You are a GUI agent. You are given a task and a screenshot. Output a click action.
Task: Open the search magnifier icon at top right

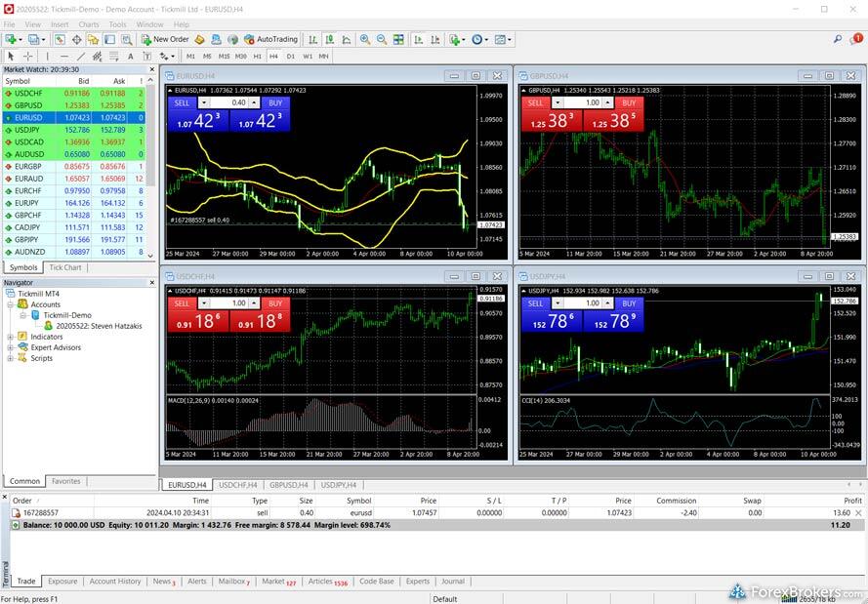click(x=838, y=39)
